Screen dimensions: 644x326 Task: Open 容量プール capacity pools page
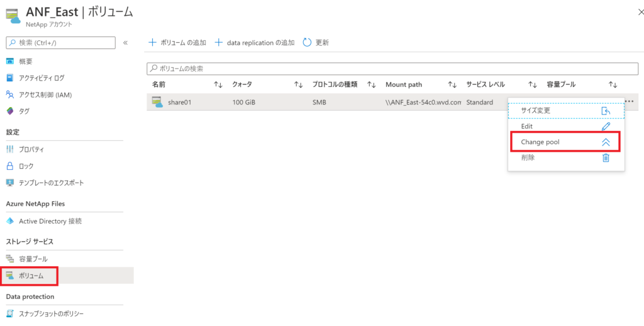(33, 259)
